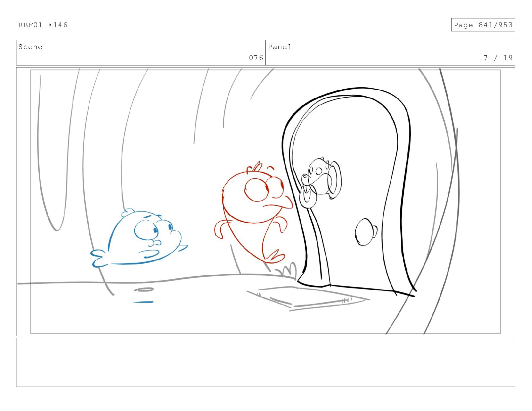Click the red fish character

(254, 213)
